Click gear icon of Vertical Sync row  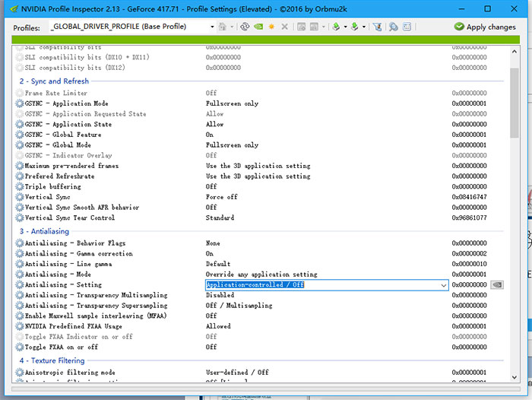20,197
